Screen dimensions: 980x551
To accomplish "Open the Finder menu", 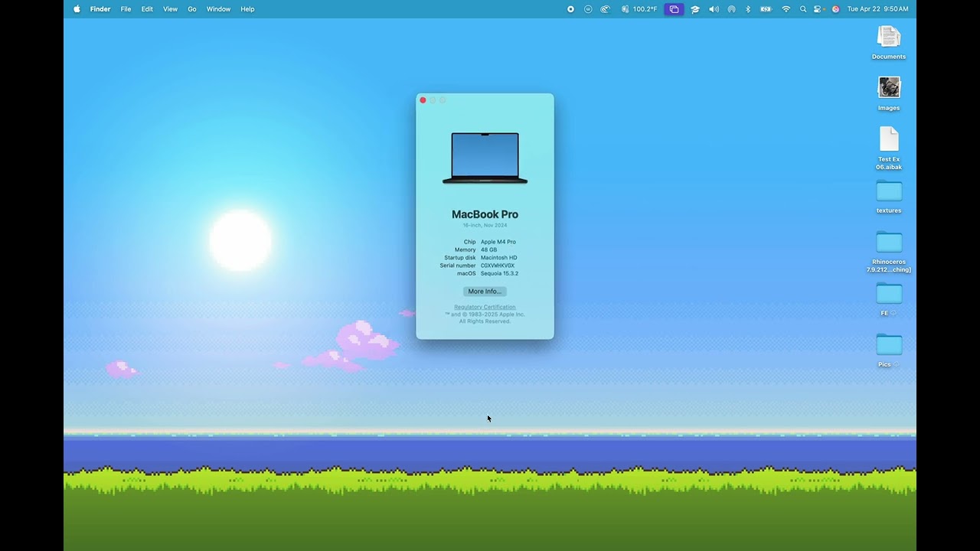I will click(100, 9).
